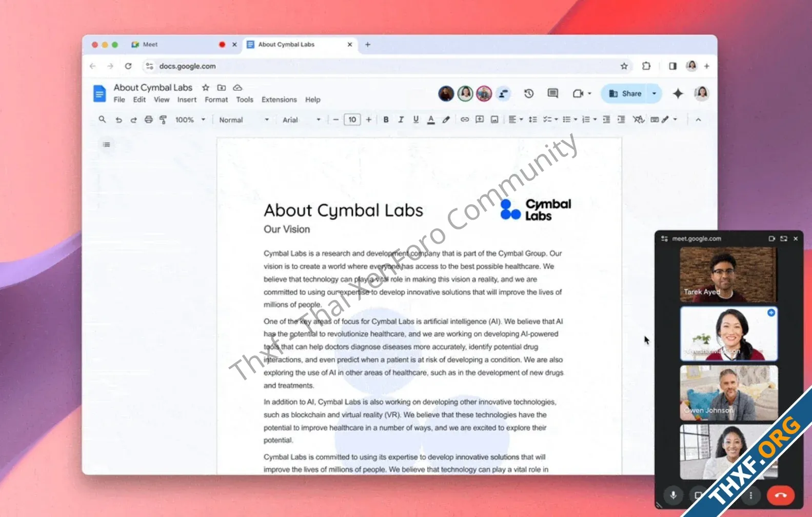Click the bookmark star in address bar

(x=624, y=66)
